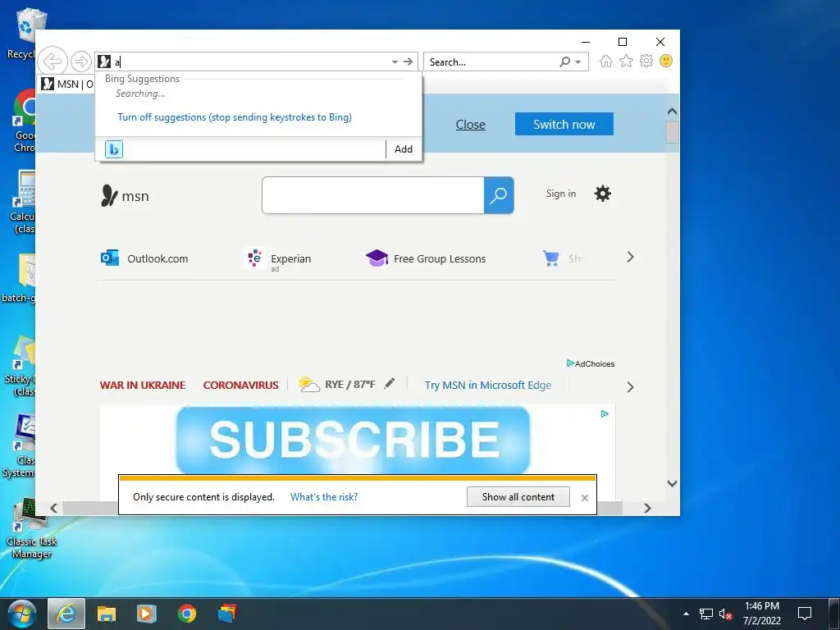
Task: Go back with the browser Back arrow
Action: [52, 62]
